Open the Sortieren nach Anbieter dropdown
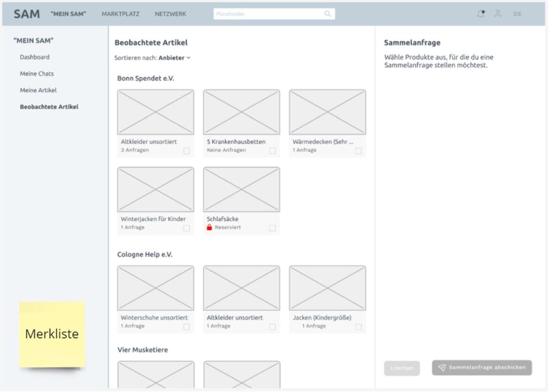This screenshot has width=549, height=392. tap(174, 58)
